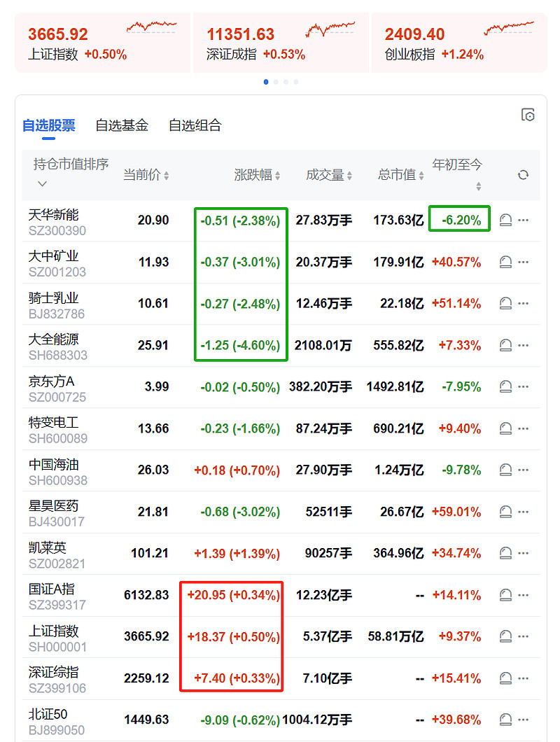
Task: Set alert bell for 骑士乳业
Action: 505,303
